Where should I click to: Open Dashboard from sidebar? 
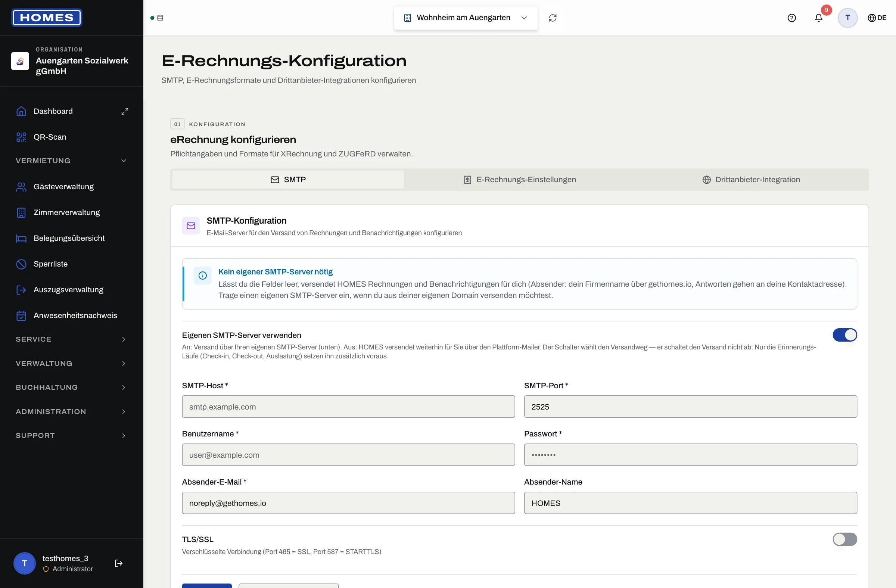(53, 111)
